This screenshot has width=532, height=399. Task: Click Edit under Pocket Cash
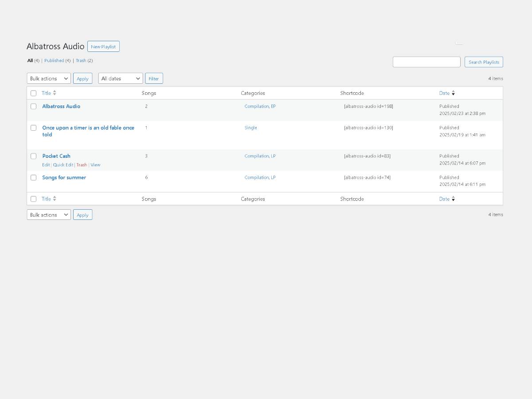coord(46,165)
